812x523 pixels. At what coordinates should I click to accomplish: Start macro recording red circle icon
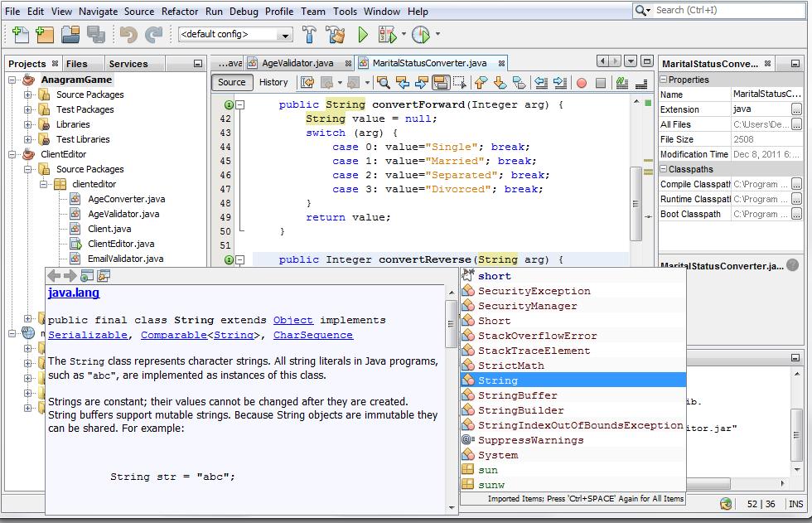click(582, 83)
